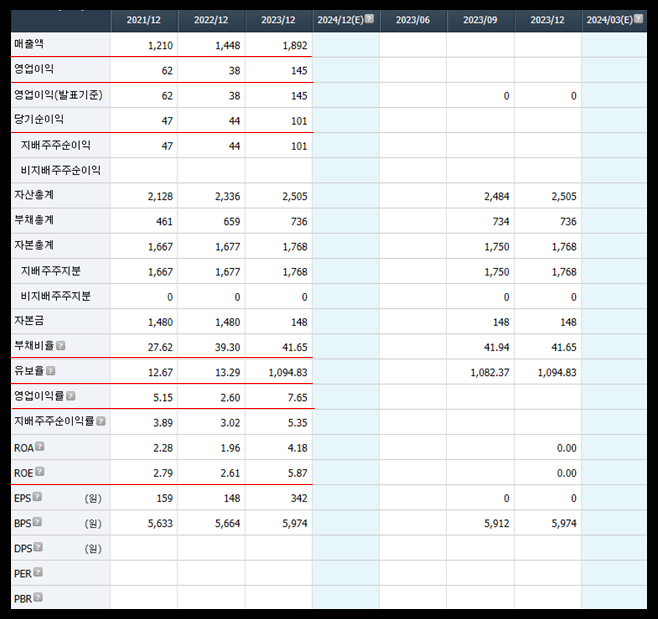The image size is (658, 619).
Task: Select the 매출액 value 1,448
Action: [227, 45]
